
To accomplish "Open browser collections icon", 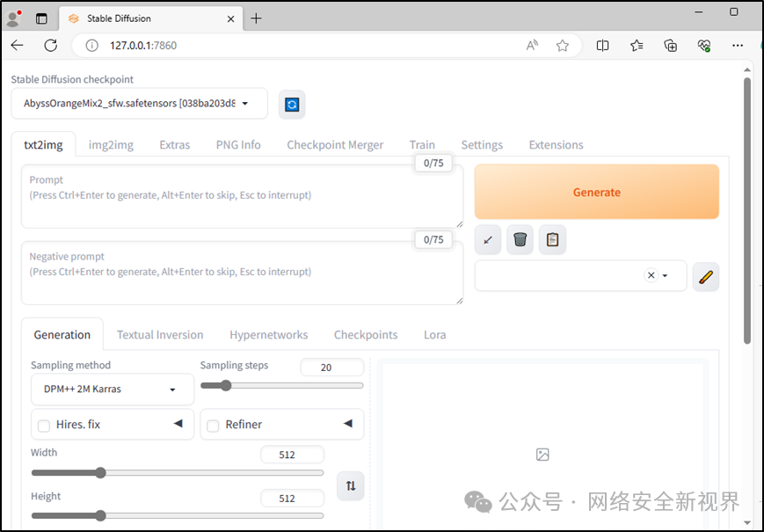I will [671, 46].
